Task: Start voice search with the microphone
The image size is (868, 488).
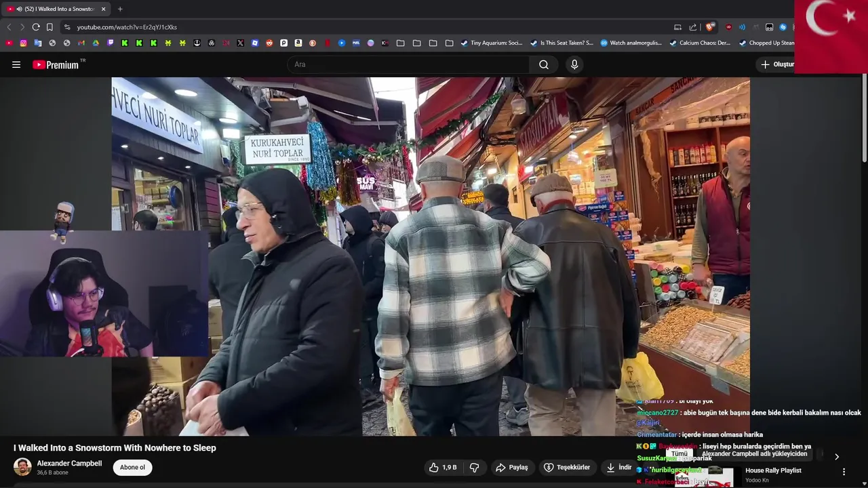Action: click(x=574, y=64)
